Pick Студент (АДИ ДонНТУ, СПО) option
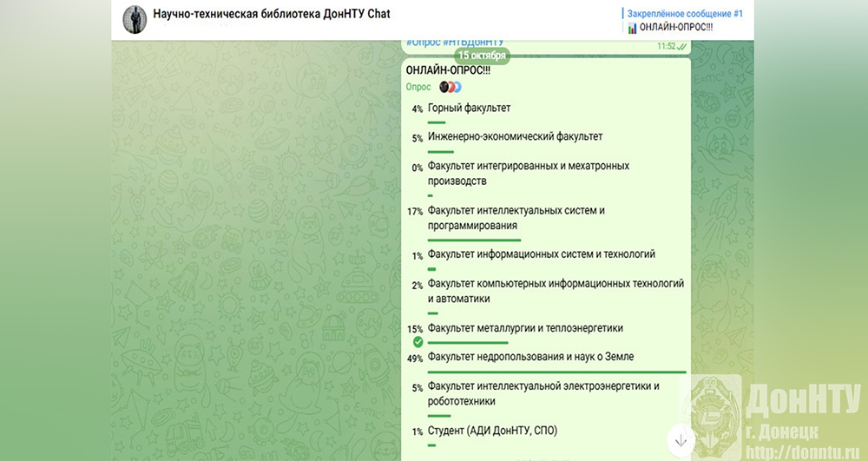Screen dimensions: 868x461 492,431
